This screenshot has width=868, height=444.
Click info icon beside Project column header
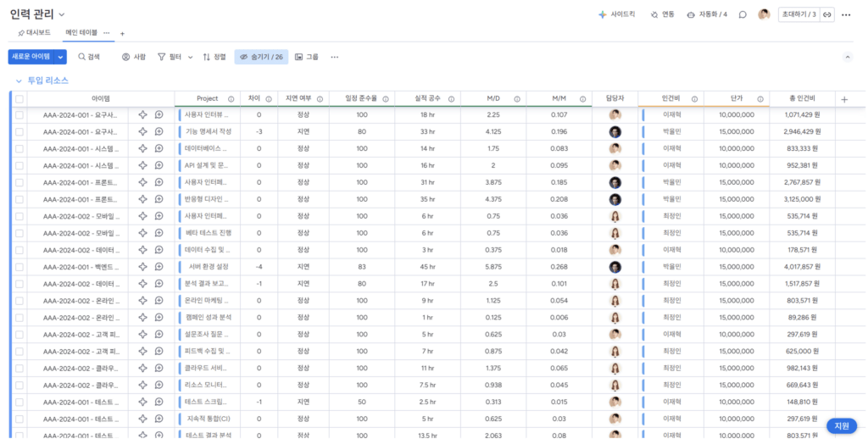[231, 99]
